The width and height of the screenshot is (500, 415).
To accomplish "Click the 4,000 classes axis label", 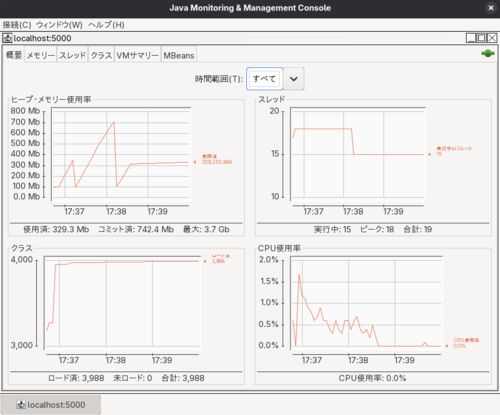I will (22, 259).
